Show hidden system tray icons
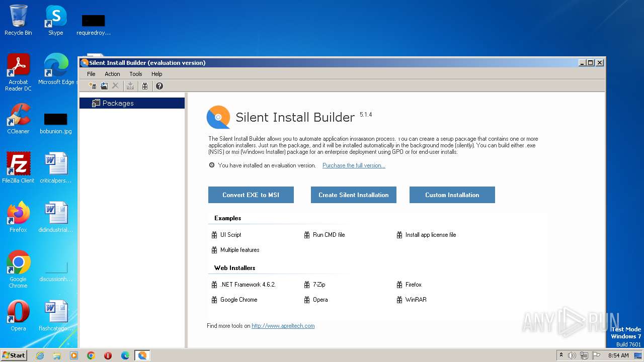The image size is (644, 362). 561,355
